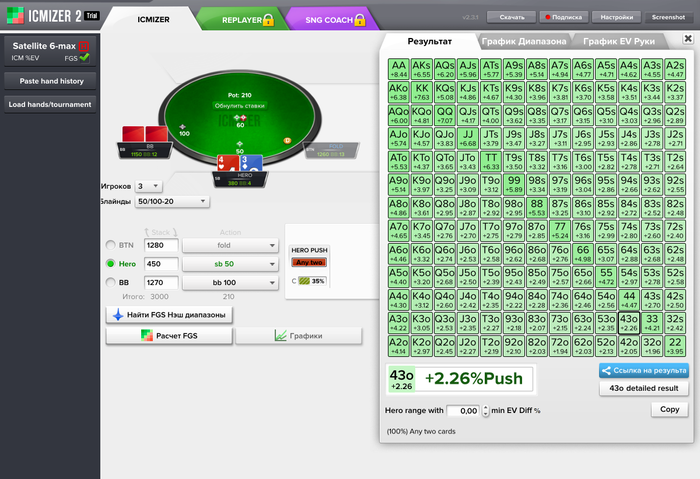Close the Результат panel

[x=688, y=39]
